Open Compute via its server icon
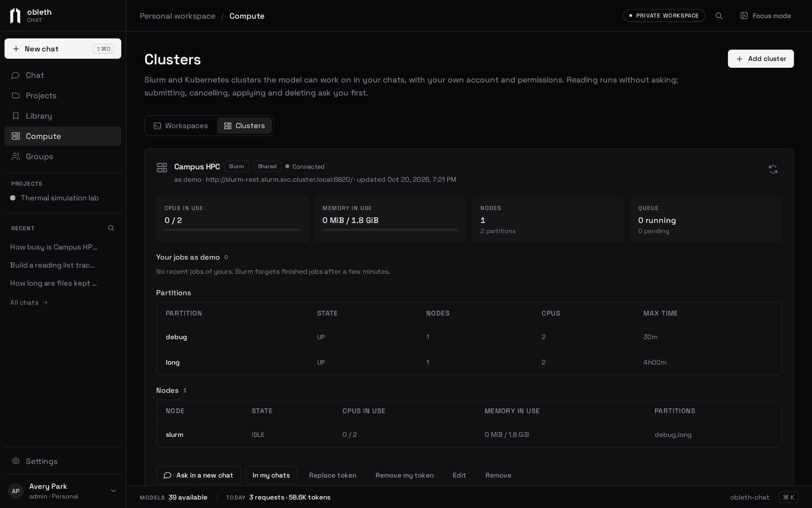Screen dimensions: 812x508 (x=16, y=136)
